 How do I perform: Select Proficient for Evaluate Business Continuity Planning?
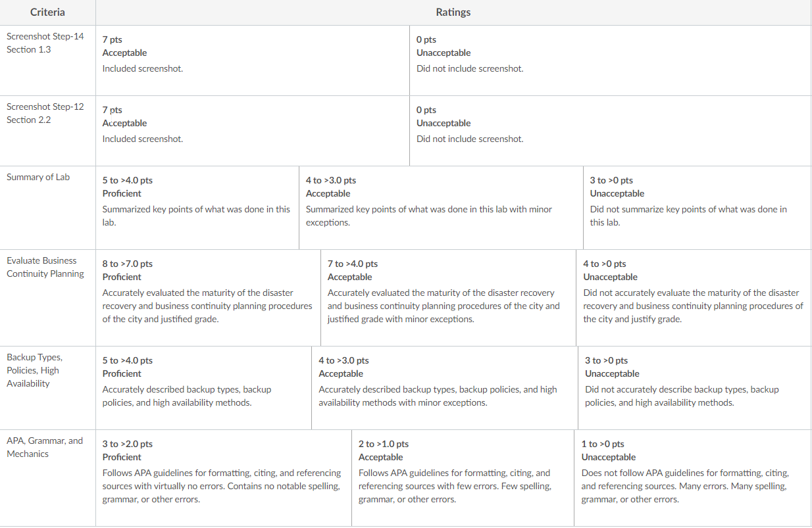pyautogui.click(x=208, y=298)
